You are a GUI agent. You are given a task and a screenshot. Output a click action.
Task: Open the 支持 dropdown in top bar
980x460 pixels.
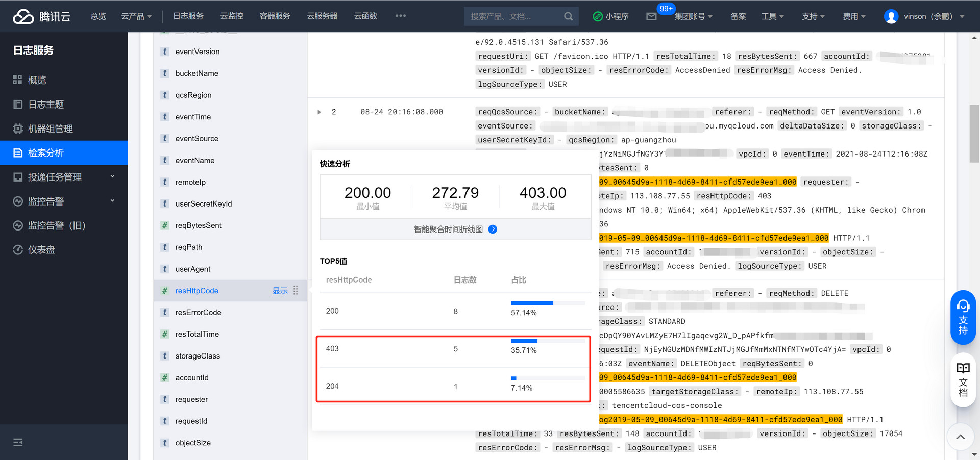point(813,16)
